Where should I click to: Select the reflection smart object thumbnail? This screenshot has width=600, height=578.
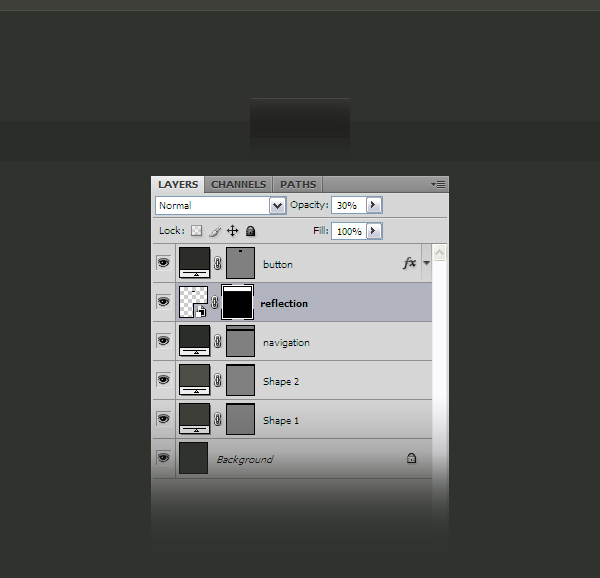coord(194,302)
